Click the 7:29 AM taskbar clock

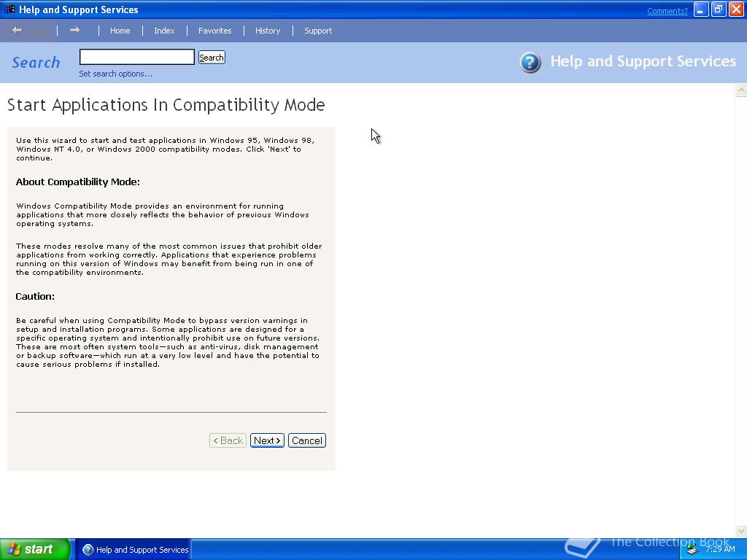pyautogui.click(x=720, y=549)
